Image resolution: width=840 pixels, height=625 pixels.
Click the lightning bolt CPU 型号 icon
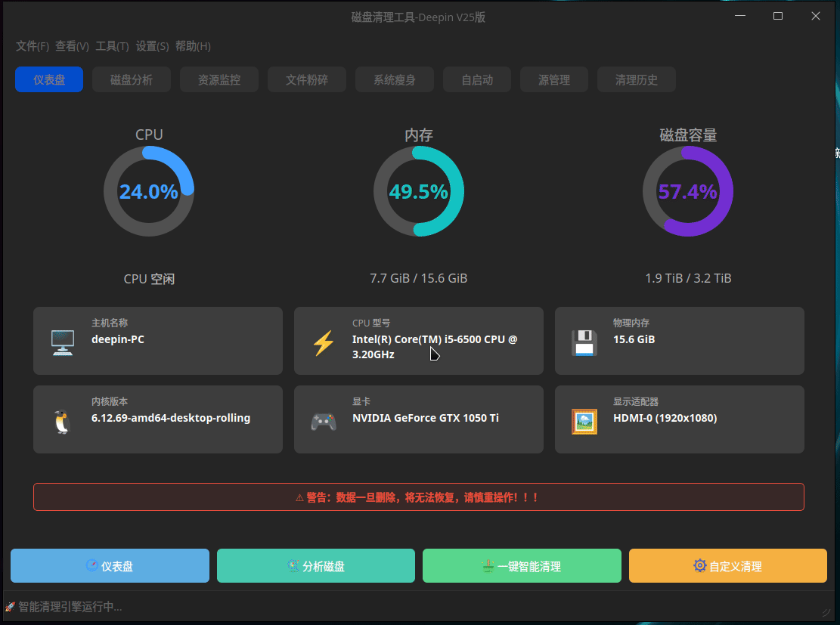(324, 343)
